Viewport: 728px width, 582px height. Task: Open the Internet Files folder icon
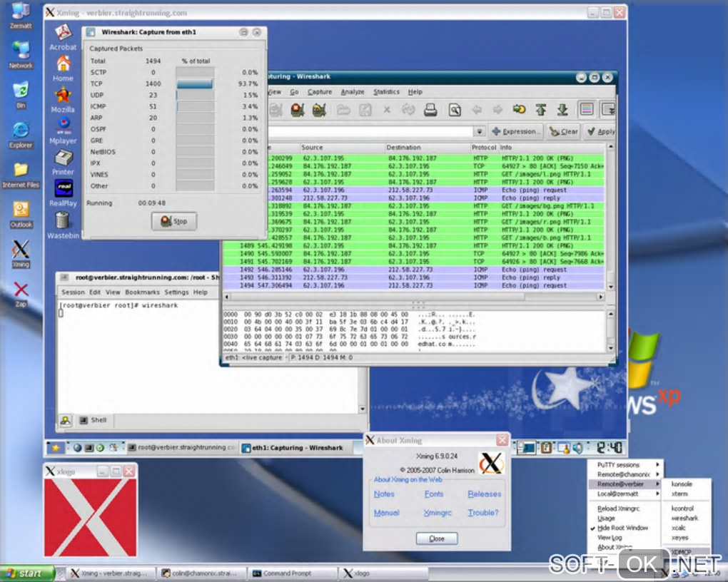click(21, 175)
